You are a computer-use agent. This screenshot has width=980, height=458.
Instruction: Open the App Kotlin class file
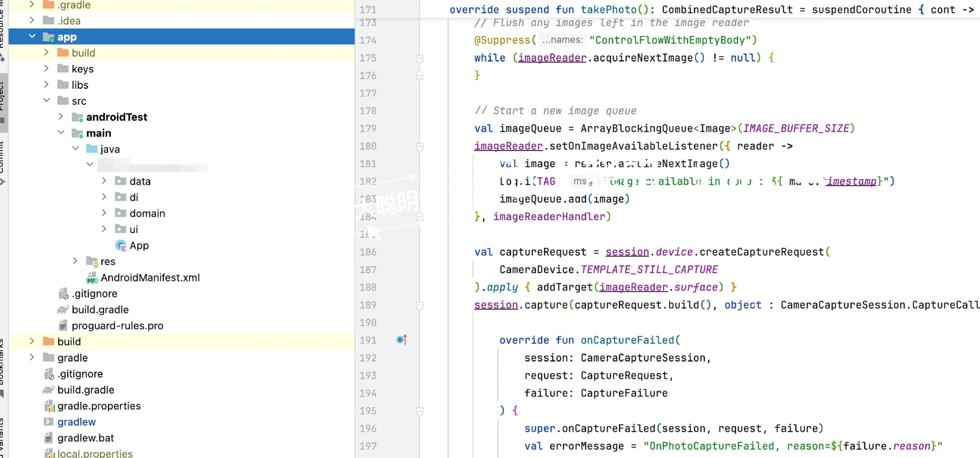click(139, 246)
